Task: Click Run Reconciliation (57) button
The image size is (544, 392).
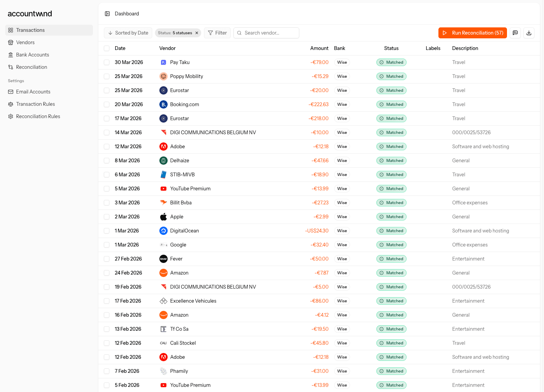Action: [473, 33]
